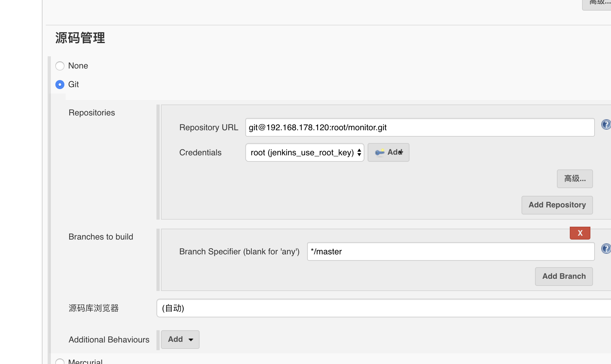Click the Branches to build label
This screenshot has height=364, width=611.
(101, 237)
